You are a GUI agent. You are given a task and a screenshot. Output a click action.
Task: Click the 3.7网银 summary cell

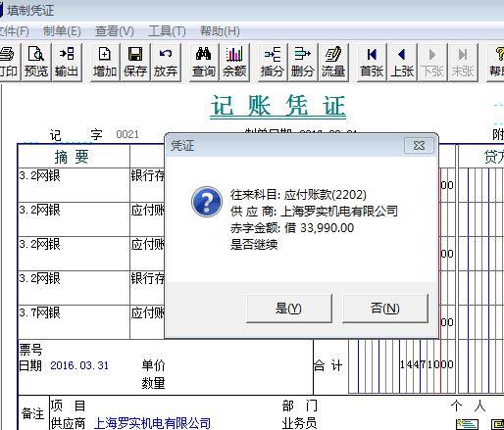pos(74,322)
